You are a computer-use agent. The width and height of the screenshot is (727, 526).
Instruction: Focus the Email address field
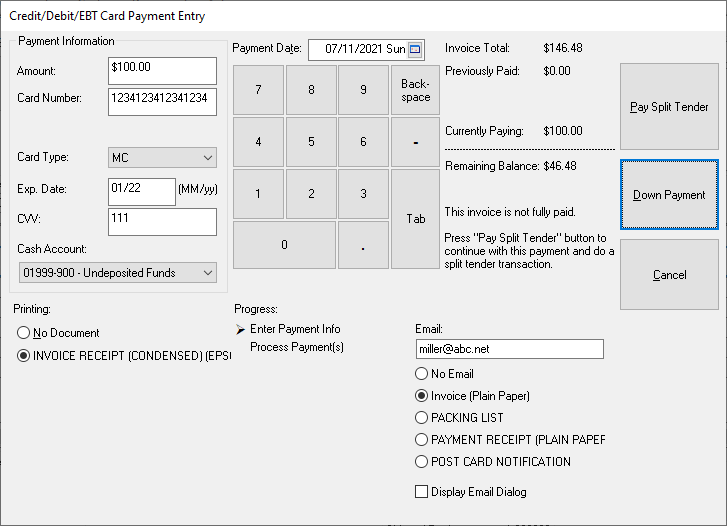[x=509, y=349]
